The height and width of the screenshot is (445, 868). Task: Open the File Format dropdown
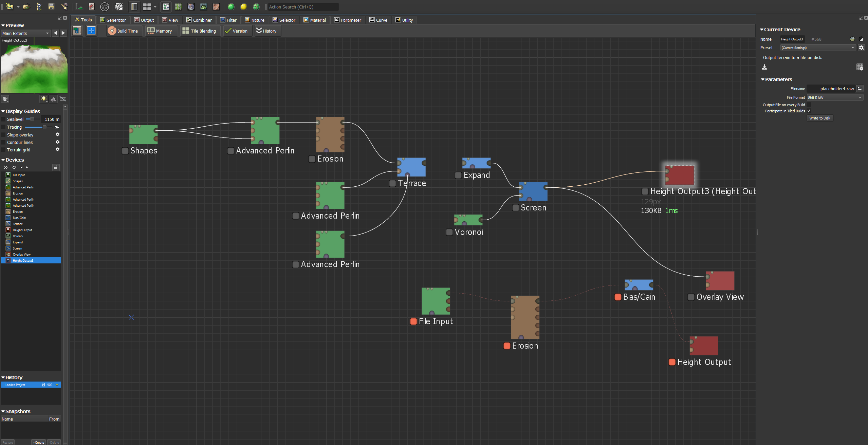point(835,97)
